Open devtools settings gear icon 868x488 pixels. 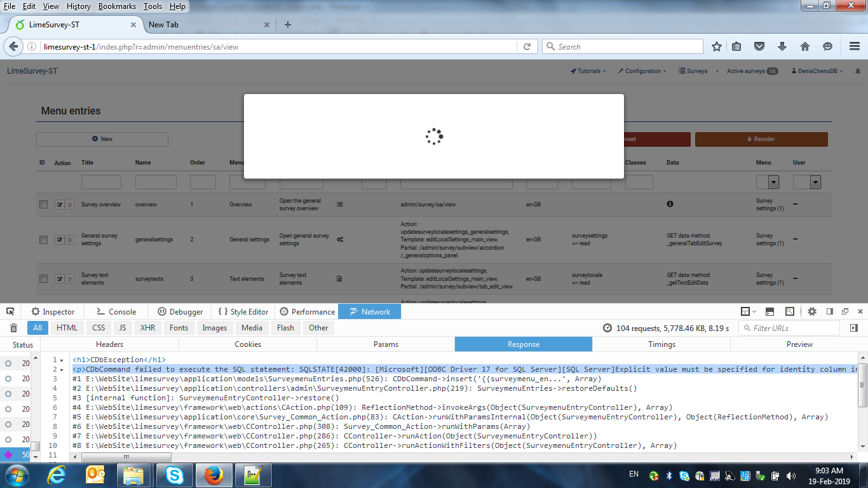[812, 311]
